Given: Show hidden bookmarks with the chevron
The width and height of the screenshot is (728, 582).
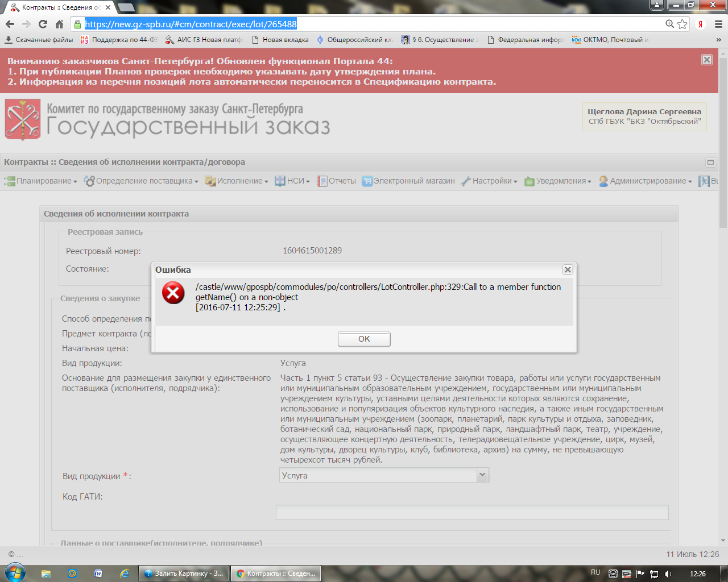Looking at the screenshot, I should coord(719,40).
